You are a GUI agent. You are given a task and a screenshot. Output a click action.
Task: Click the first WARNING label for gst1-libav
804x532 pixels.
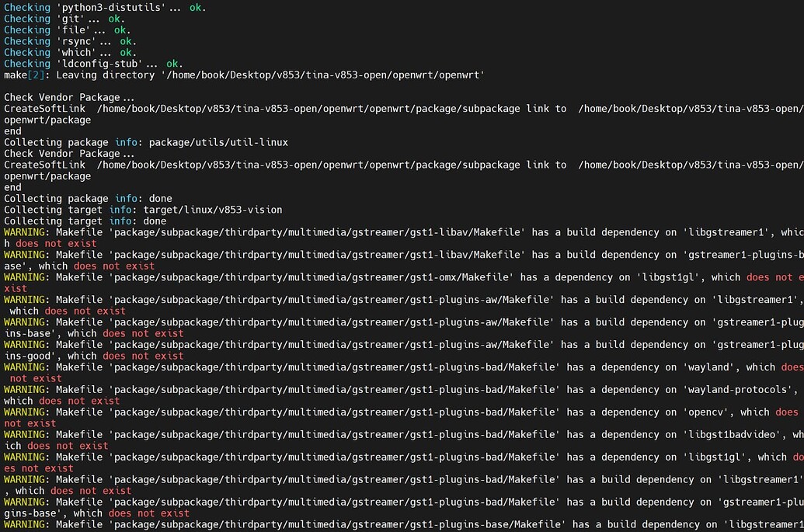pos(27,232)
